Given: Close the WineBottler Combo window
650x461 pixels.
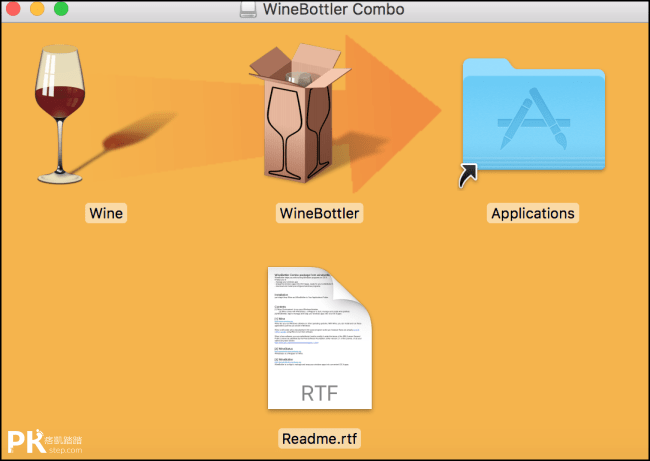Looking at the screenshot, I should coord(13,9).
